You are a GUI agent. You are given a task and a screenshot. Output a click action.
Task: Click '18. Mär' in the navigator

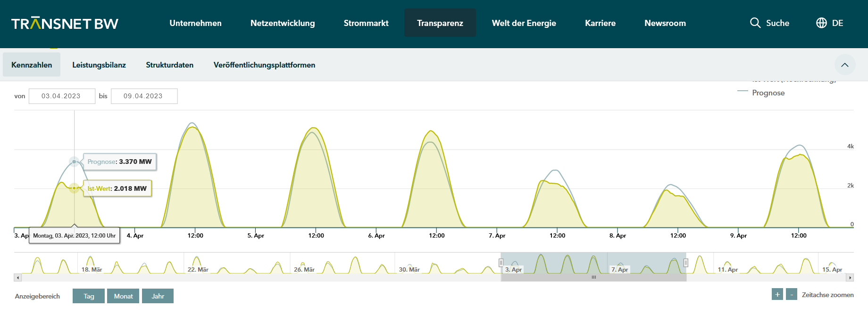[92, 269]
